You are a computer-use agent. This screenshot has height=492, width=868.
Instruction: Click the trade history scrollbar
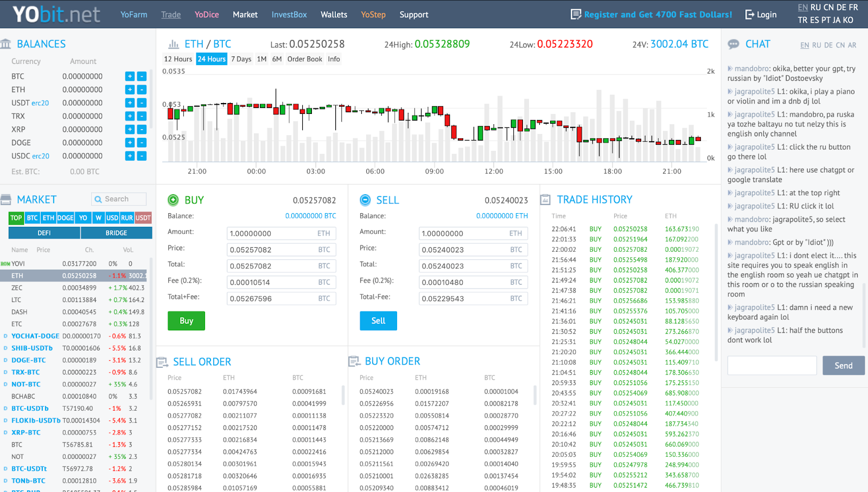click(x=716, y=293)
